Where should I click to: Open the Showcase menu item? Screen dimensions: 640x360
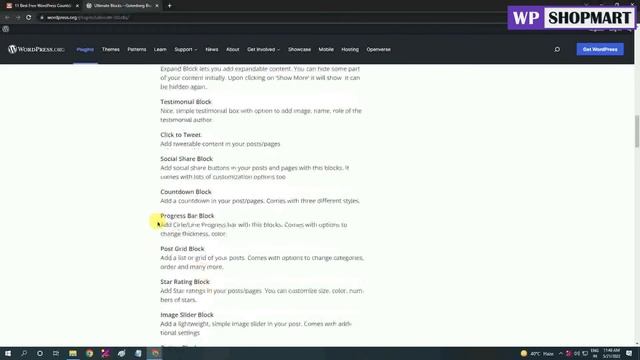coord(299,49)
